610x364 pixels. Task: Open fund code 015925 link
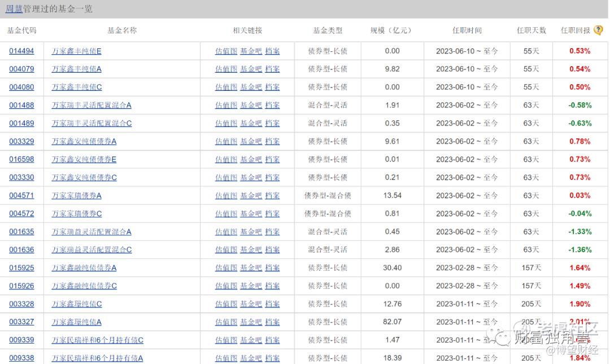21,268
